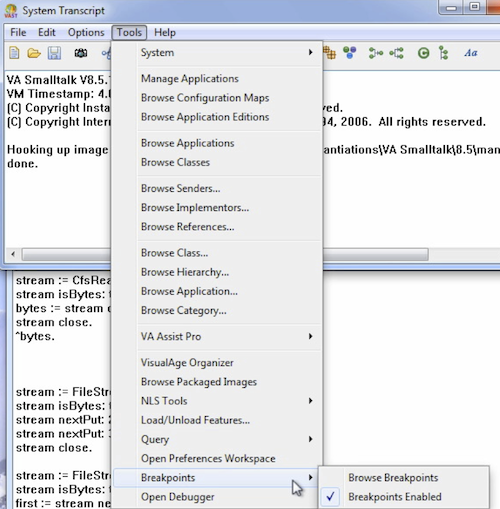Close the open Tools menu
Image resolution: width=500 pixels, height=509 pixels.
pos(129,32)
